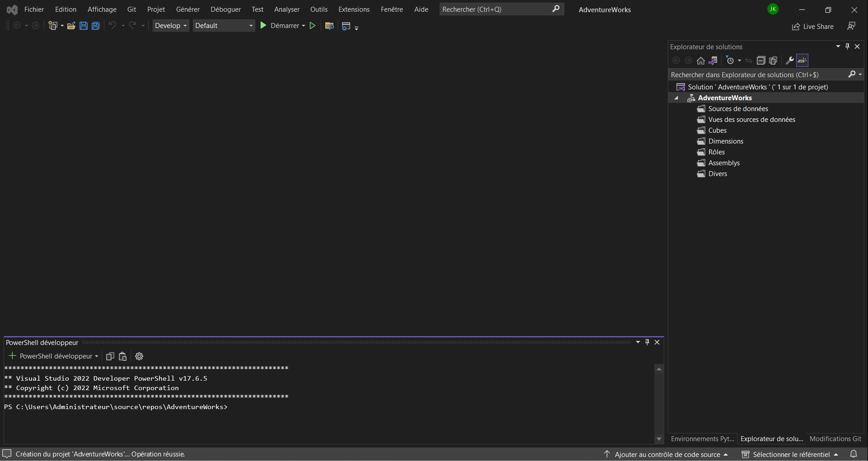Screen dimensions: 868x461
Task: Close the Explorateur de solutions panel
Action: (857, 47)
